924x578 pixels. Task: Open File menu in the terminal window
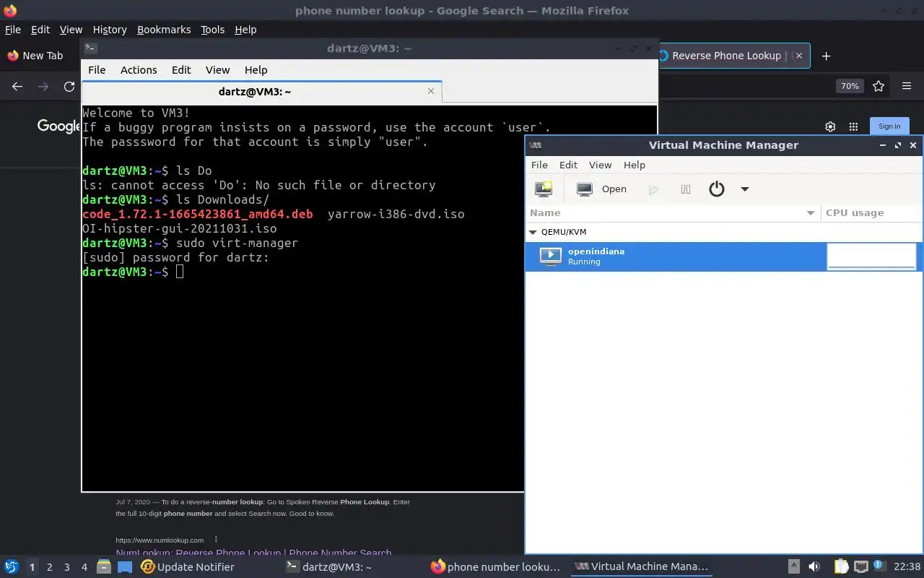point(97,70)
